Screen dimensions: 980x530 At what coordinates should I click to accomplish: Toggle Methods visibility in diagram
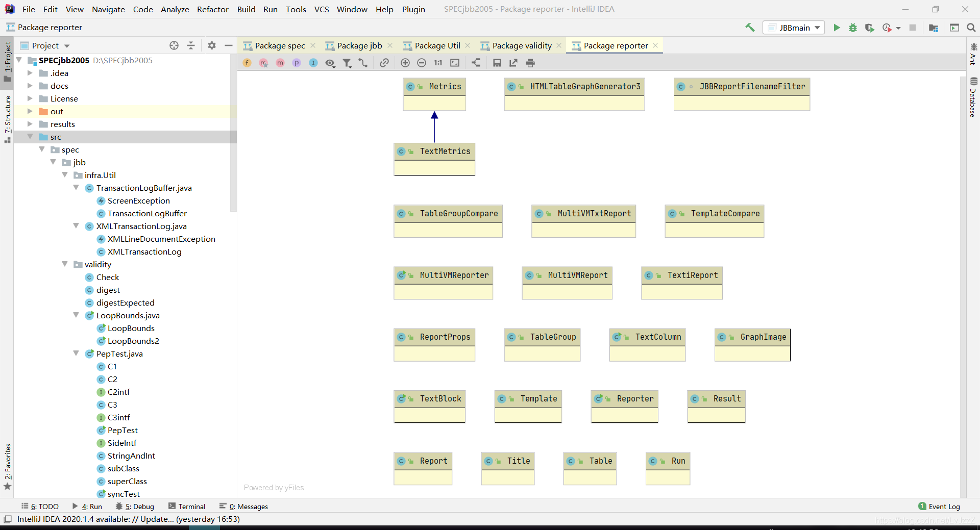click(x=280, y=63)
